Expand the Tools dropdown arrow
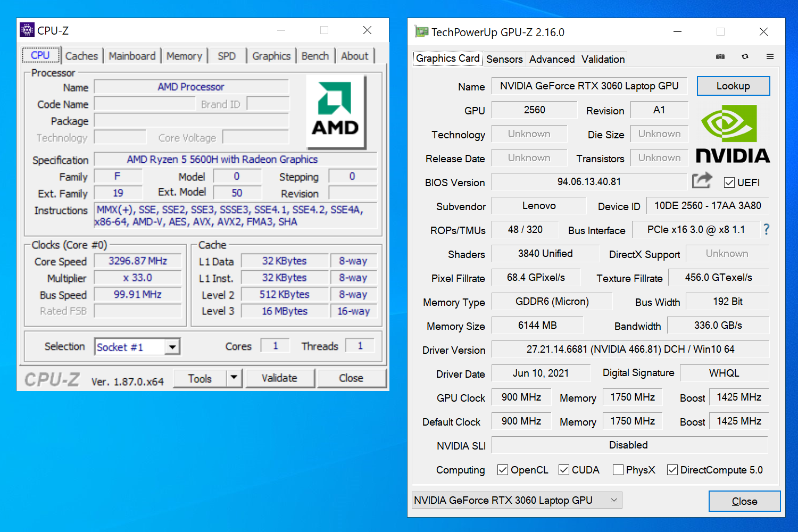This screenshot has width=798, height=532. point(234,378)
